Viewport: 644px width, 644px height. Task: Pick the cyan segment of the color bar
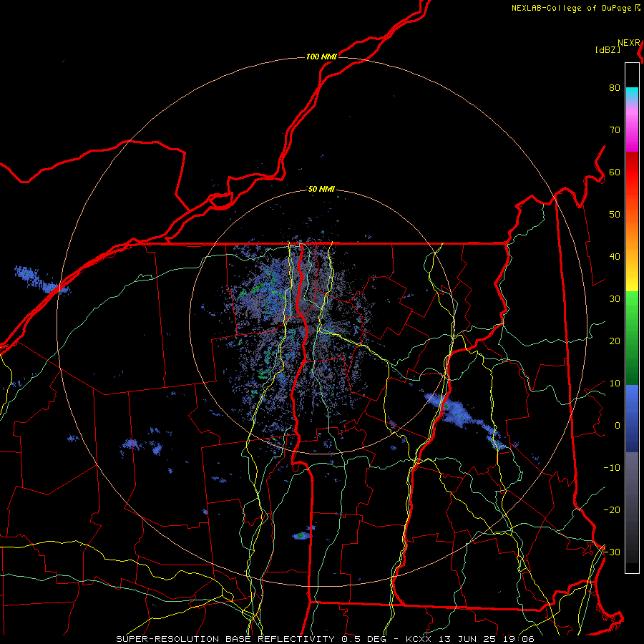pyautogui.click(x=632, y=94)
